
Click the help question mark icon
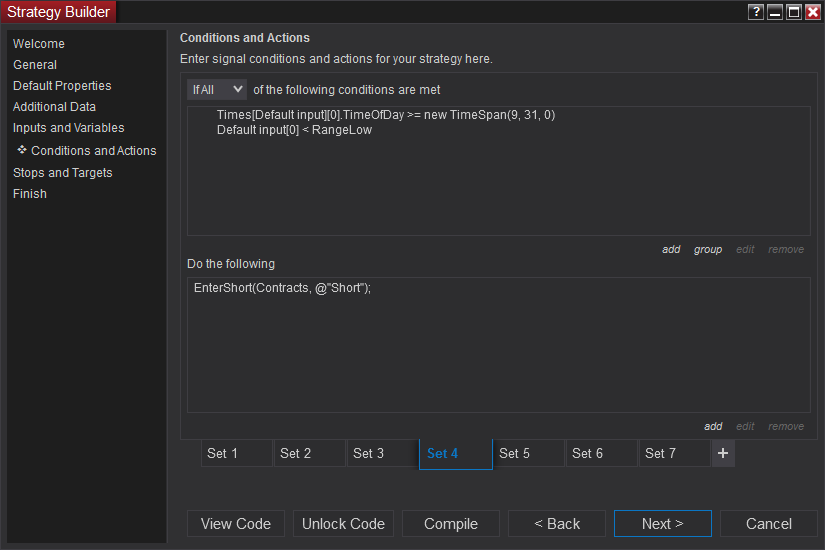click(x=756, y=12)
